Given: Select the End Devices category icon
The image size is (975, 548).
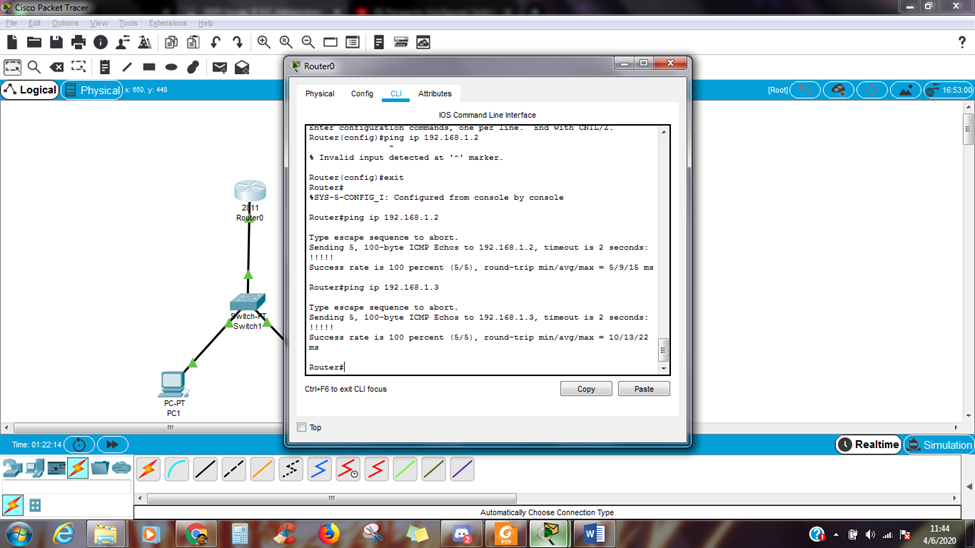Looking at the screenshot, I should 35,468.
